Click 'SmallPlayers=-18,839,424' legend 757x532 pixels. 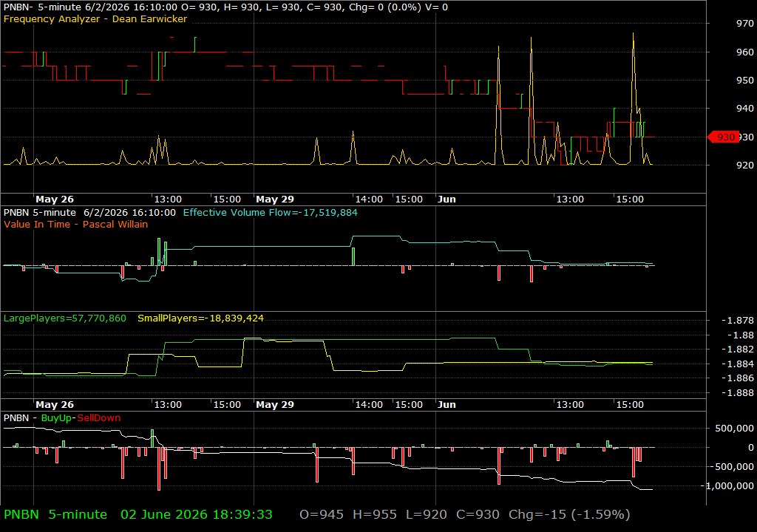[x=201, y=318]
